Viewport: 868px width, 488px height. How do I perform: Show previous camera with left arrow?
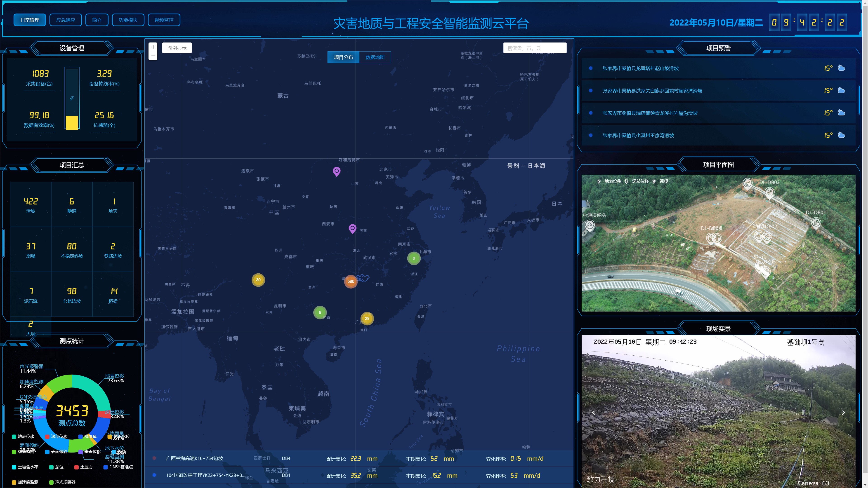click(x=594, y=413)
